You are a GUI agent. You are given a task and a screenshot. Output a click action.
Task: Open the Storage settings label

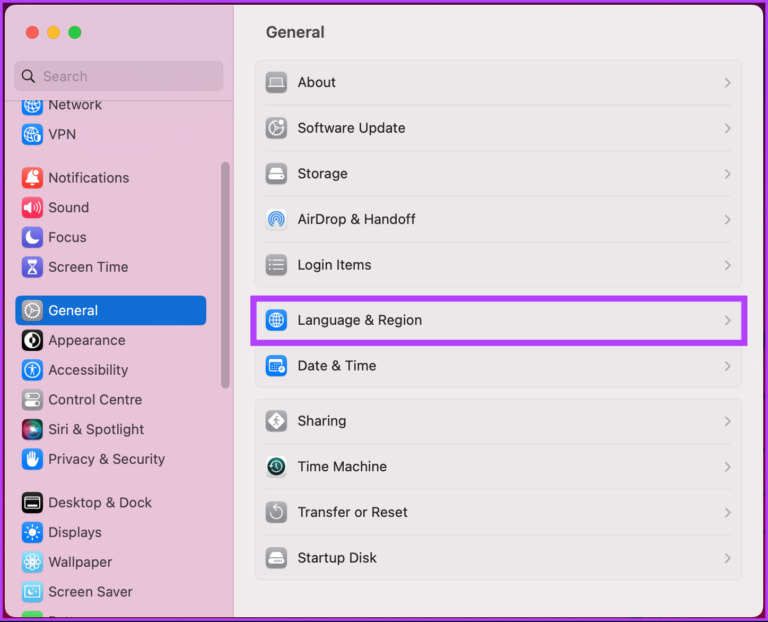[322, 174]
